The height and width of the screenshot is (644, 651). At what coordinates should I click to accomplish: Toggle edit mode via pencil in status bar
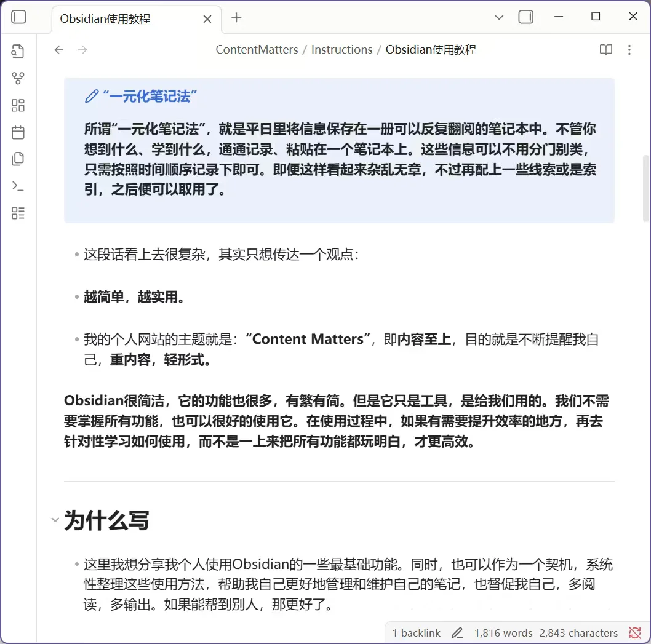pos(457,632)
